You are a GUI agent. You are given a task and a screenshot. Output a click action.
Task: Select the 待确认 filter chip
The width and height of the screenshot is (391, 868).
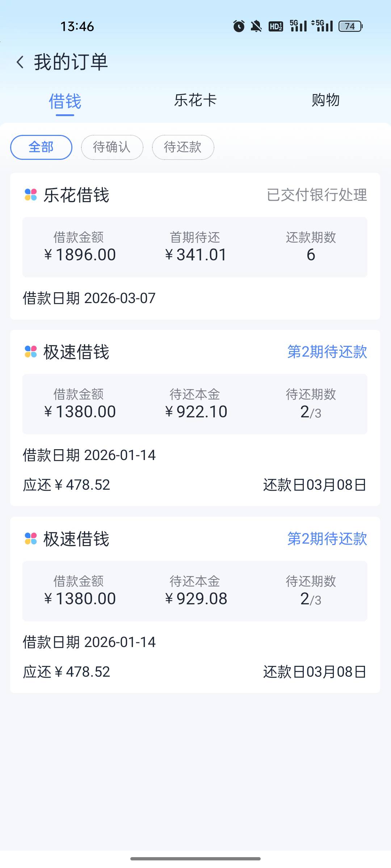[x=112, y=147]
